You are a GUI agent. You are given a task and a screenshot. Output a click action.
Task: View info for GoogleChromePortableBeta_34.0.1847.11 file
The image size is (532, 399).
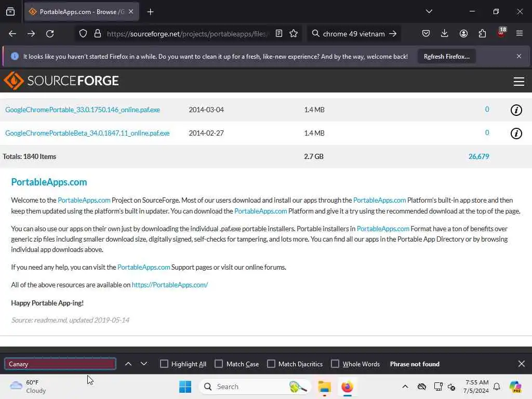516,134
